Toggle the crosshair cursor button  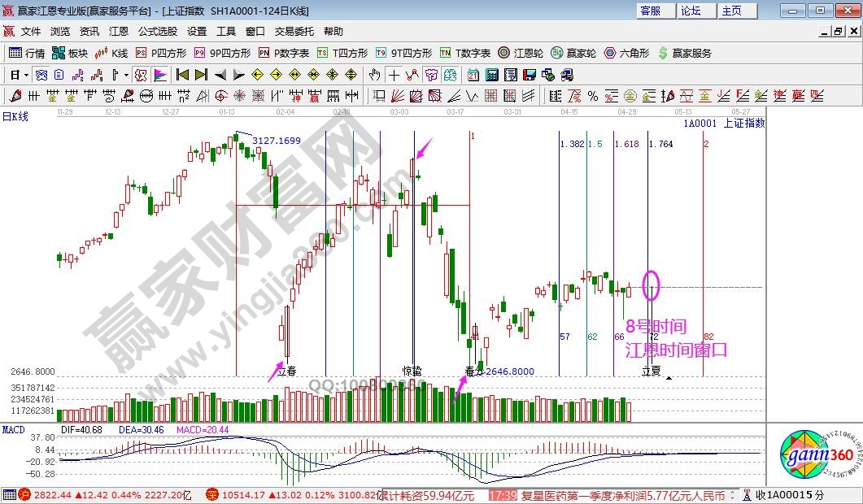pyautogui.click(x=394, y=75)
